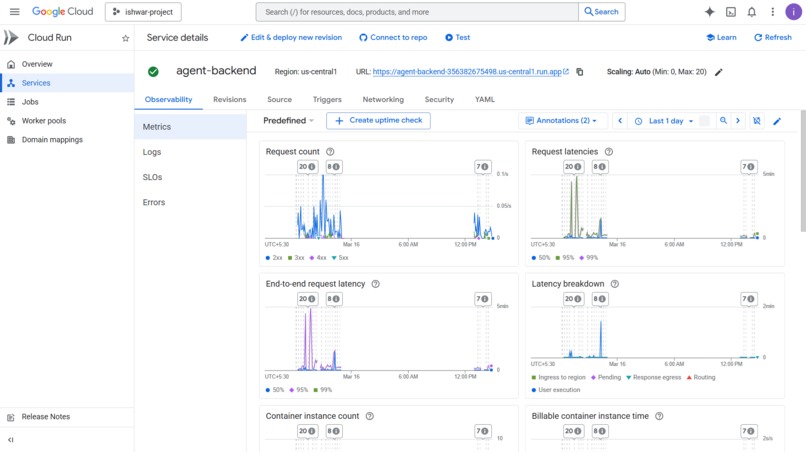806x452 pixels.
Task: Click annotation marker 7 on Request latencies
Action: (x=748, y=167)
